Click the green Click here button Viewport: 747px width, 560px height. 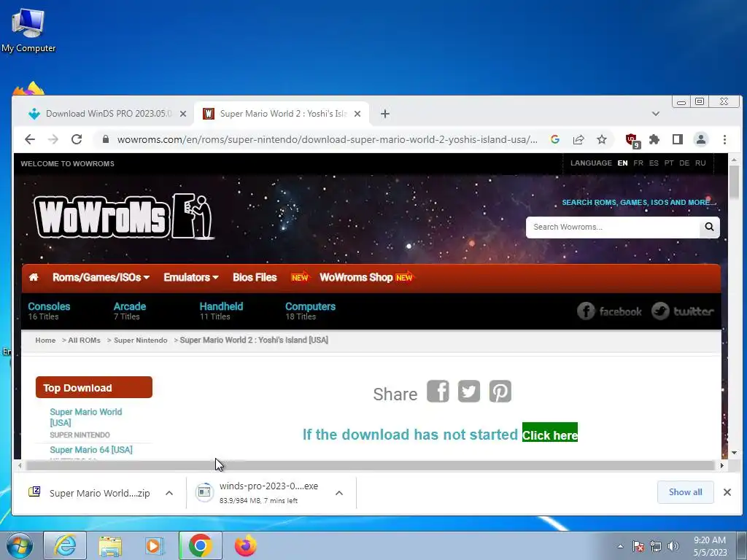[550, 432]
